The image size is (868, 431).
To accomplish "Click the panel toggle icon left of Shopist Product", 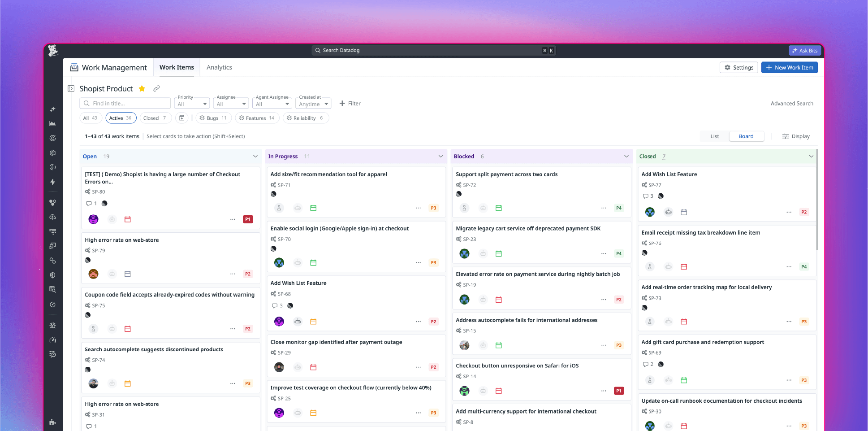I will point(71,88).
